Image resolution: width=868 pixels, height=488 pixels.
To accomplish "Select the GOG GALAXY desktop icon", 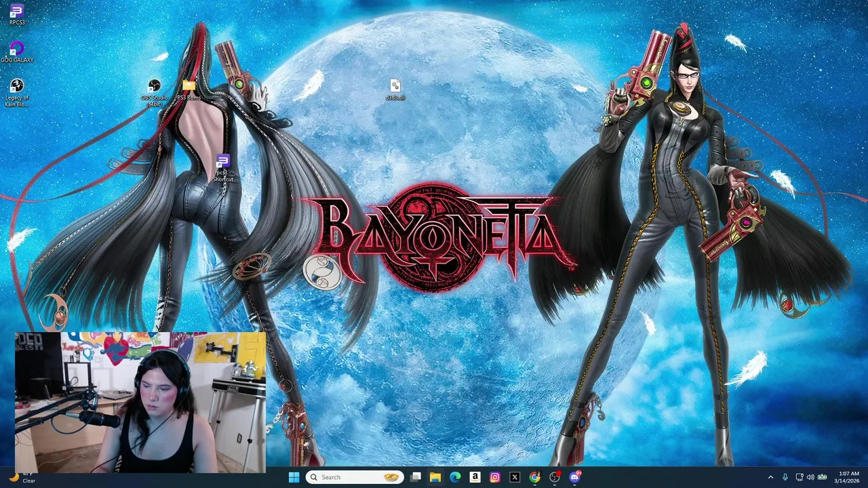I will (17, 52).
